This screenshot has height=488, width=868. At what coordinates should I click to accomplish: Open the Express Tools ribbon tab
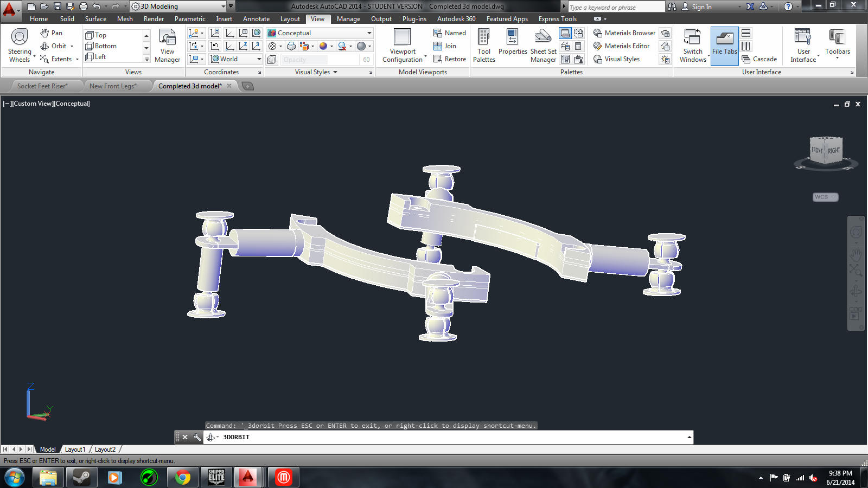(x=558, y=19)
